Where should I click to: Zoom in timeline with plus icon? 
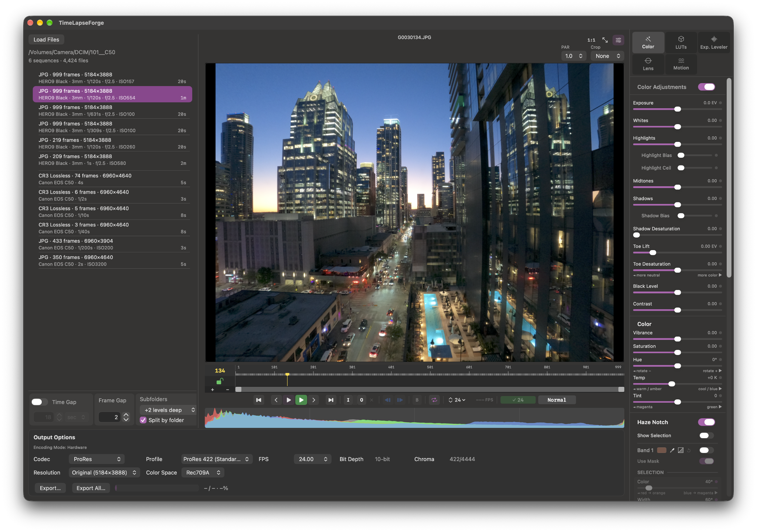213,390
